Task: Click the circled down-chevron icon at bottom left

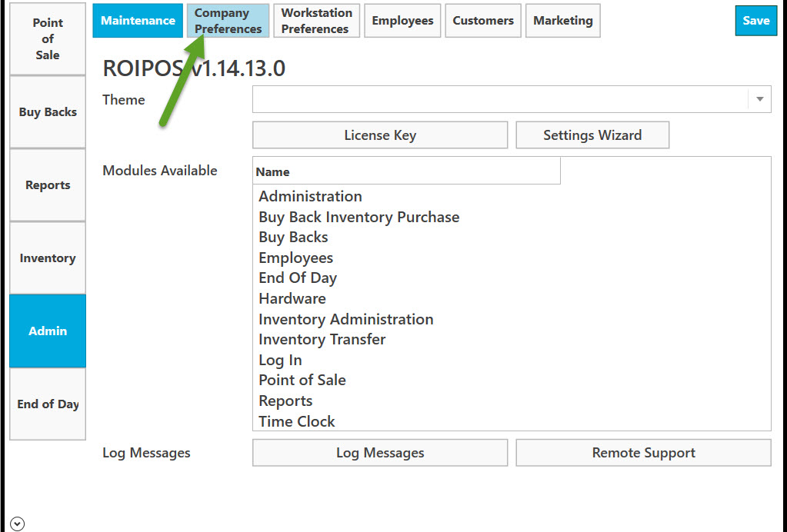Action: point(17,524)
